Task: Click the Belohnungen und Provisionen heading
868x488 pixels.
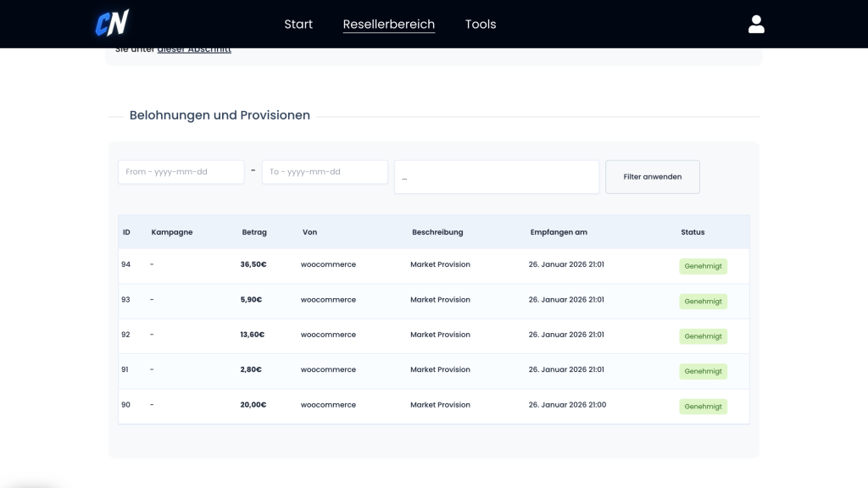Action: click(220, 115)
